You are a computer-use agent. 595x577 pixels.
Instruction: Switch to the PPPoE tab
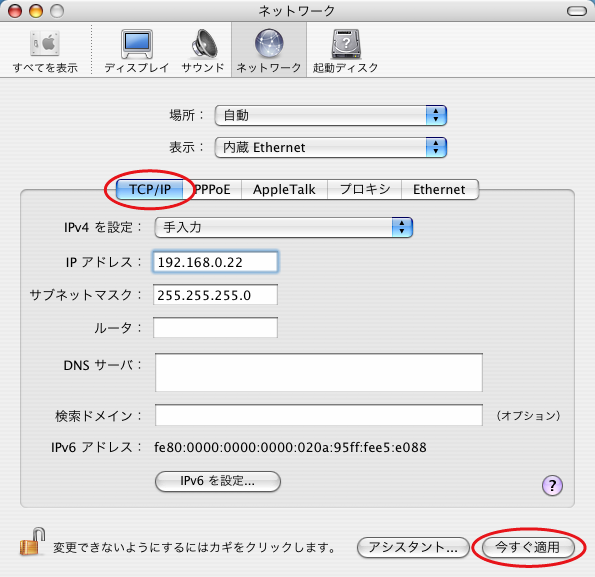click(x=212, y=189)
